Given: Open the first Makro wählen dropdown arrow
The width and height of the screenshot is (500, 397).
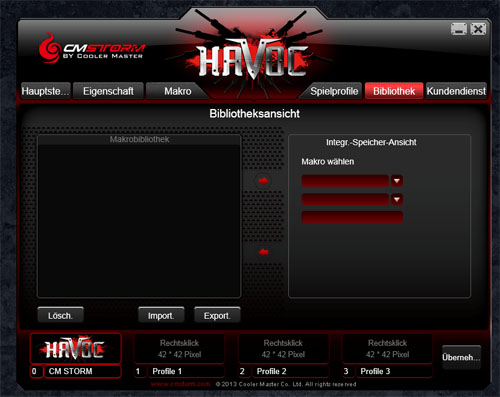Looking at the screenshot, I should click(x=397, y=181).
